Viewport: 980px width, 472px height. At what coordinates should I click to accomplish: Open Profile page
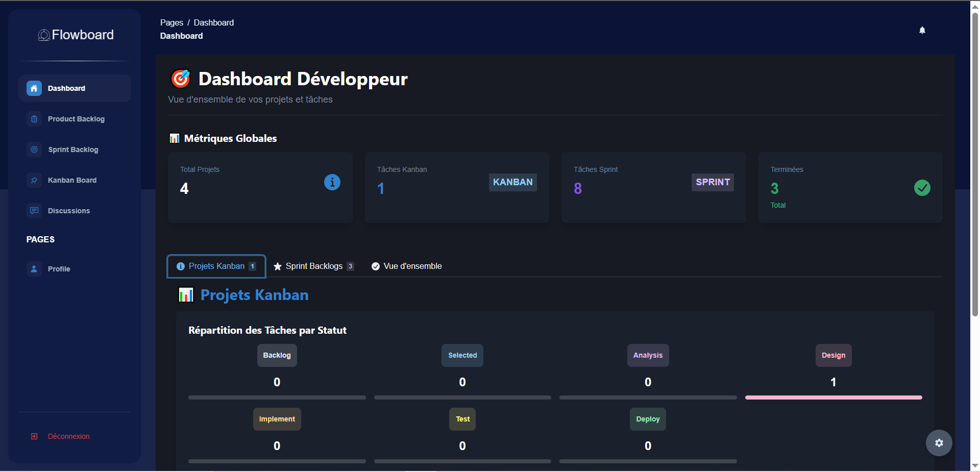pos(75,269)
